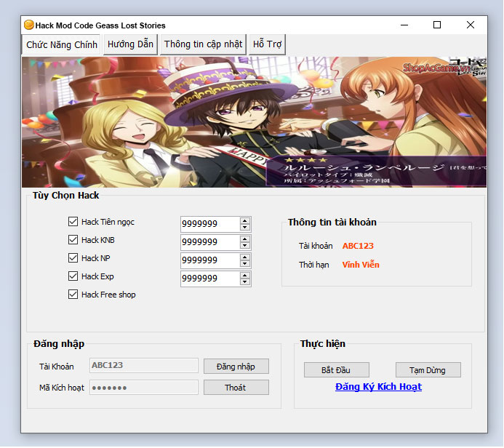This screenshot has height=448, width=504.
Task: Click the Bắt Đầu button
Action: tap(336, 370)
